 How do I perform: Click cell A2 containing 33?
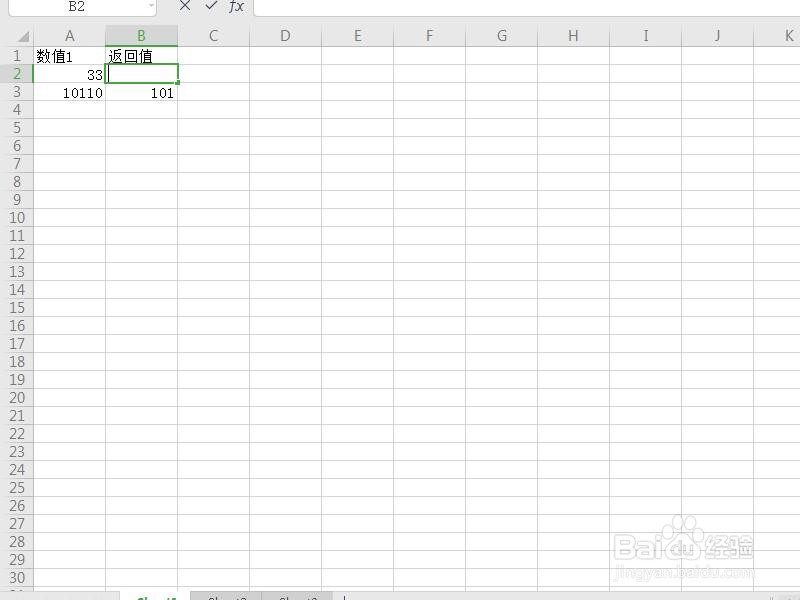(x=70, y=74)
